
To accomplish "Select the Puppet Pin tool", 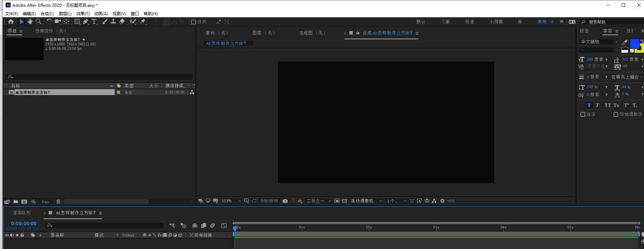I will [143, 22].
